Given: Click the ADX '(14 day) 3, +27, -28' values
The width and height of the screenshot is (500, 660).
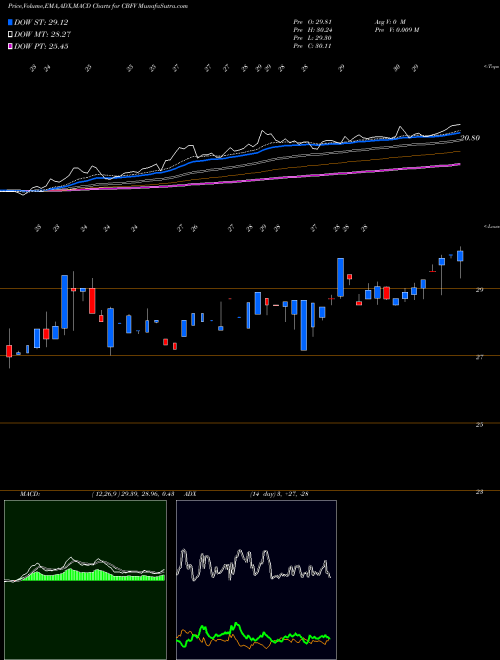Looking at the screenshot, I should coord(278,494).
